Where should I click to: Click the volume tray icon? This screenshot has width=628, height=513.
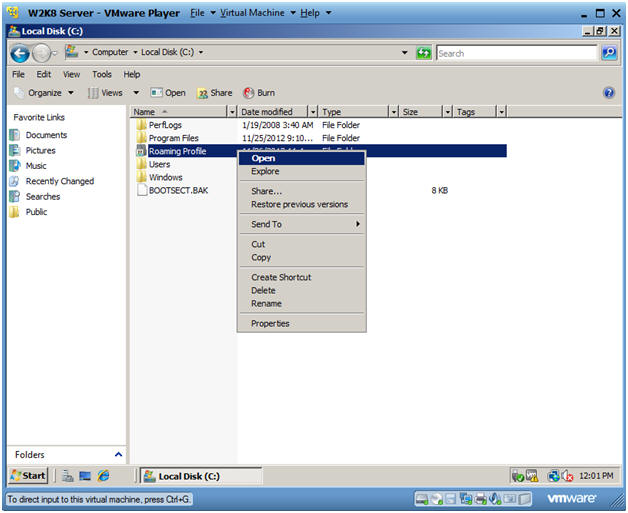click(x=567, y=476)
